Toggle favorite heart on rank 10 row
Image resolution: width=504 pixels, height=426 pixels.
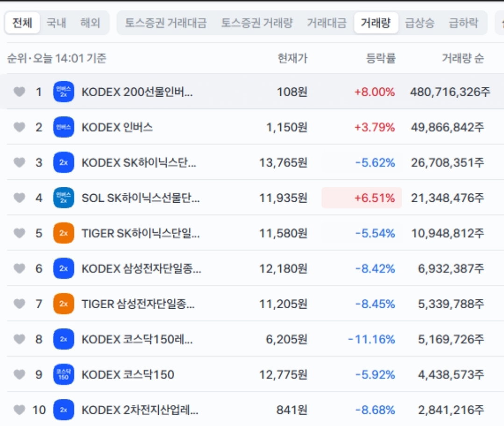(x=19, y=410)
